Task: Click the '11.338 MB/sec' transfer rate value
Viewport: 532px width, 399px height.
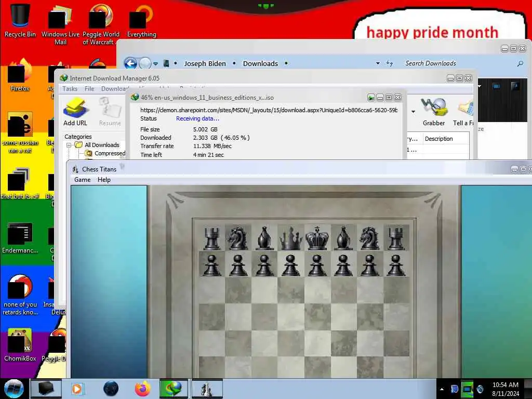Action: [x=212, y=146]
